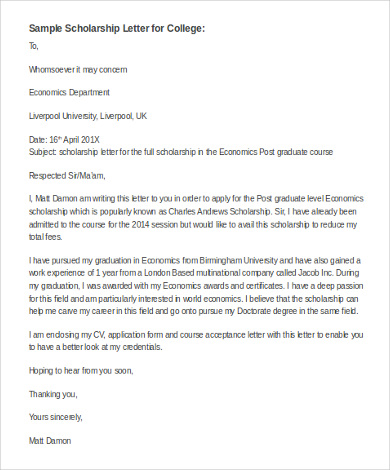Viewport: 390px width, 470px height.
Task: Click the words 'Charles Andrews Scholarship'
Action: (220, 212)
